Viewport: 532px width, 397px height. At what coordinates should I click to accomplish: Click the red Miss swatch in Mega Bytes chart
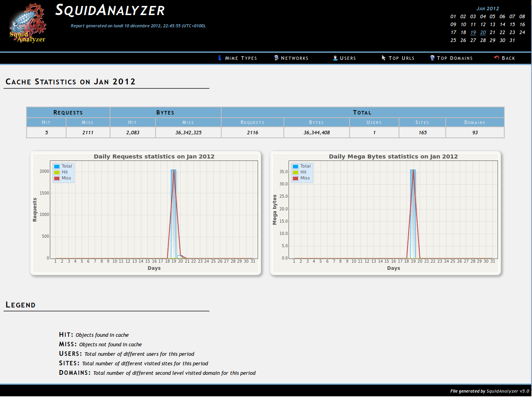coord(295,178)
